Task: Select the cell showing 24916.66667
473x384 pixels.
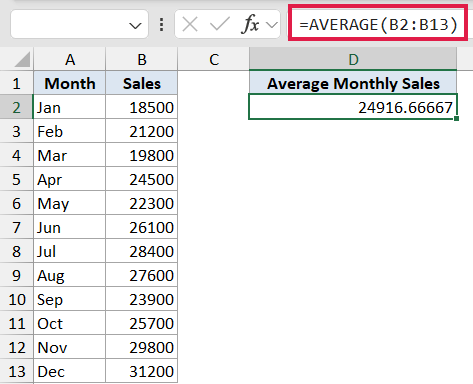Action: pyautogui.click(x=353, y=107)
